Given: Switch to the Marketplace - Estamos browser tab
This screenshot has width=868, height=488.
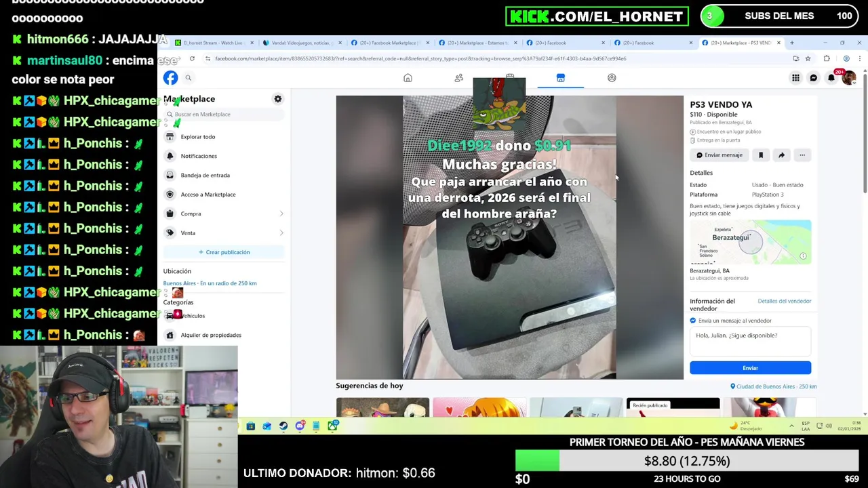Looking at the screenshot, I should tap(478, 43).
